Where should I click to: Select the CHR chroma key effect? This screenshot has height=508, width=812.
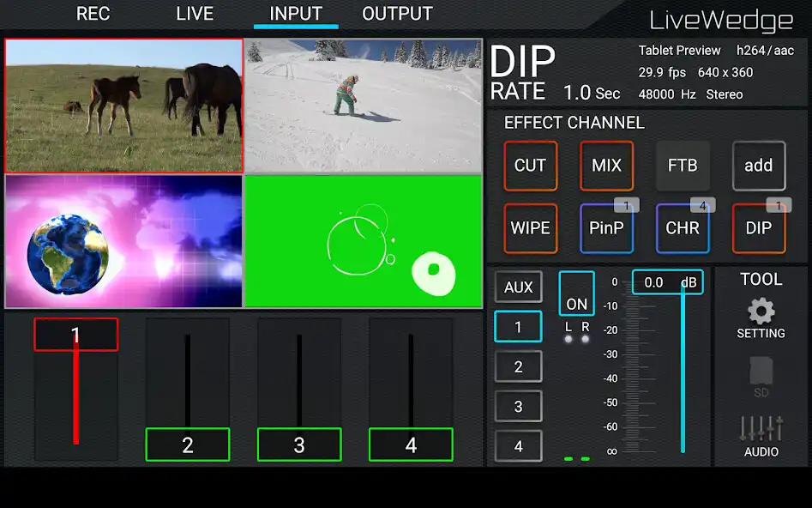682,228
